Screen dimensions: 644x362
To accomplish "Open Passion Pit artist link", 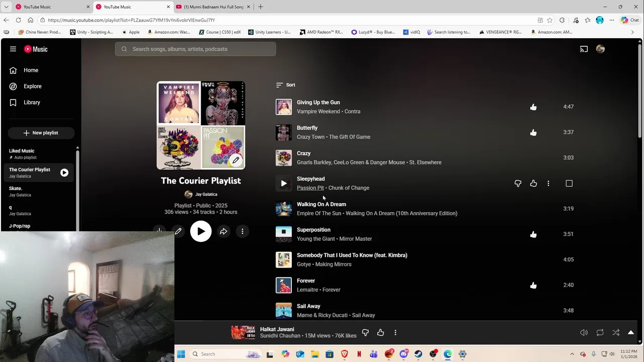I will tap(310, 188).
